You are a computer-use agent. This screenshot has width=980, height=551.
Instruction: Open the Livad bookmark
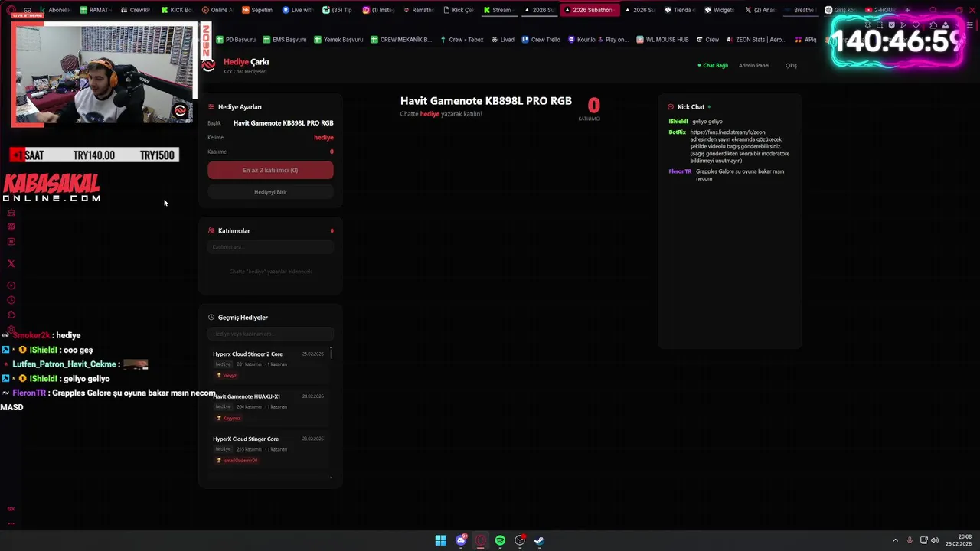point(503,40)
